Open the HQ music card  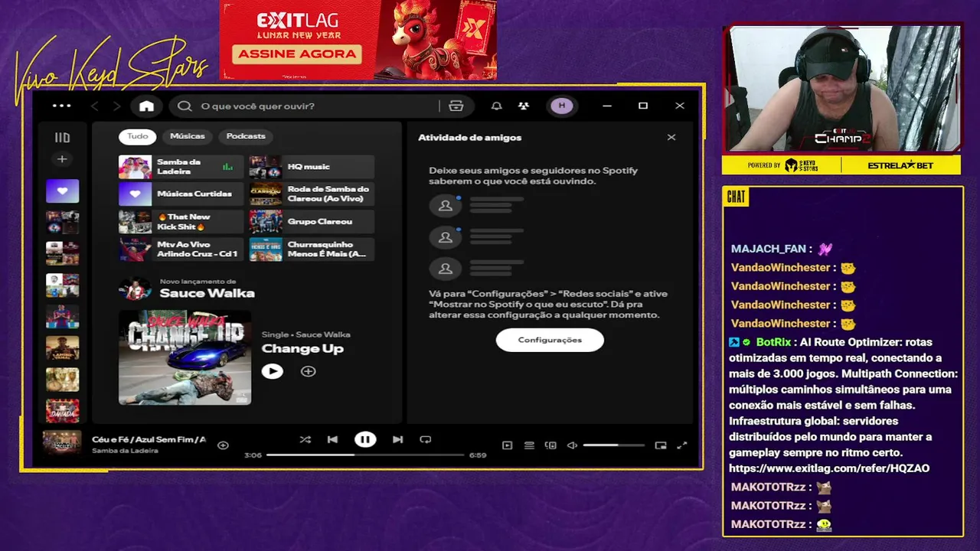tap(312, 167)
